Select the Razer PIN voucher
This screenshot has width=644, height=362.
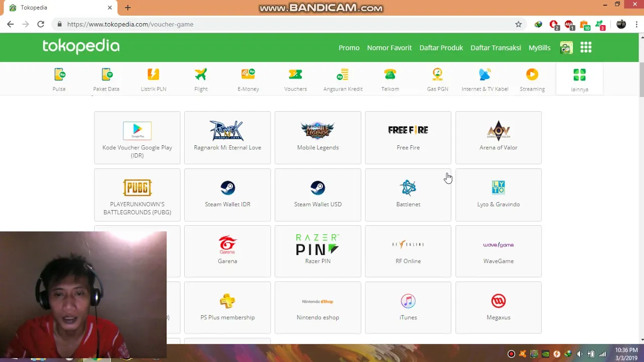point(318,251)
